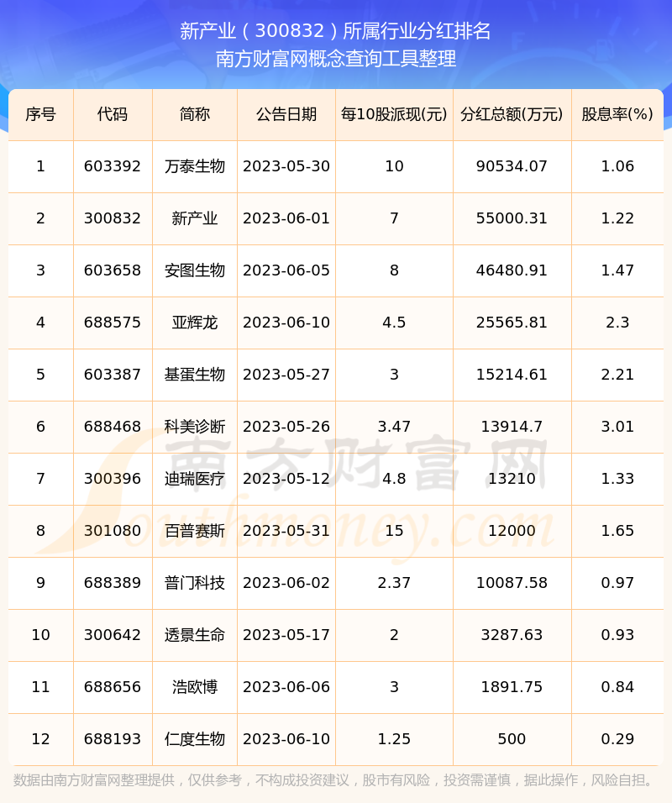Click the 公告日期 column header
The width and height of the screenshot is (672, 803).
point(286,115)
